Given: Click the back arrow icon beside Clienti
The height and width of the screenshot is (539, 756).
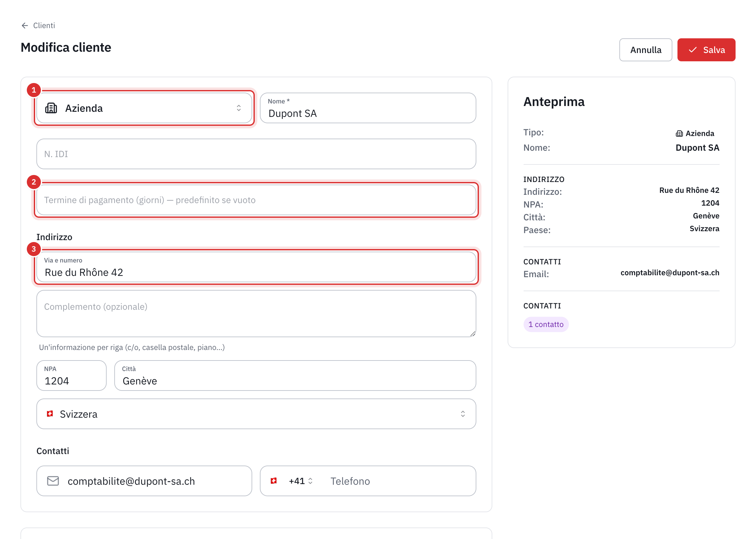Looking at the screenshot, I should pos(25,26).
